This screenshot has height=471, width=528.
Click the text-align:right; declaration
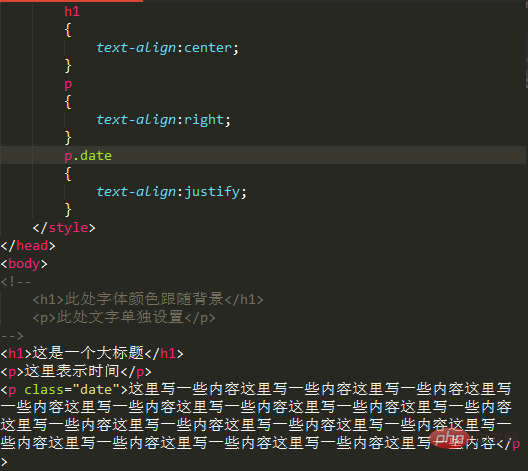pyautogui.click(x=164, y=120)
